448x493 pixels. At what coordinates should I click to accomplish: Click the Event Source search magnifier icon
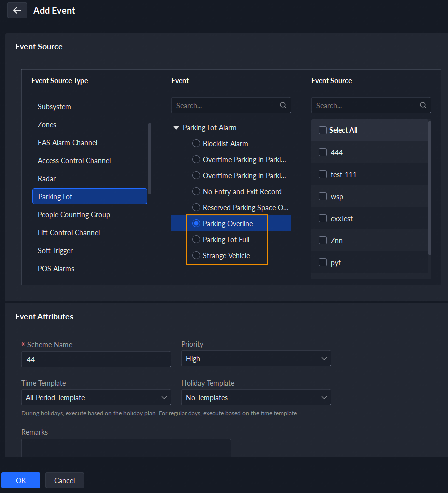click(x=423, y=105)
